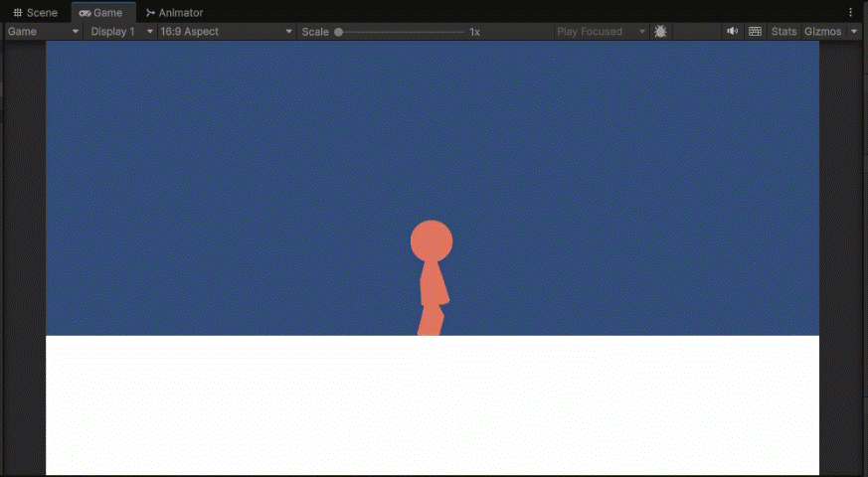Image resolution: width=868 pixels, height=477 pixels.
Task: Switch to the Scene tab
Action: coord(35,13)
